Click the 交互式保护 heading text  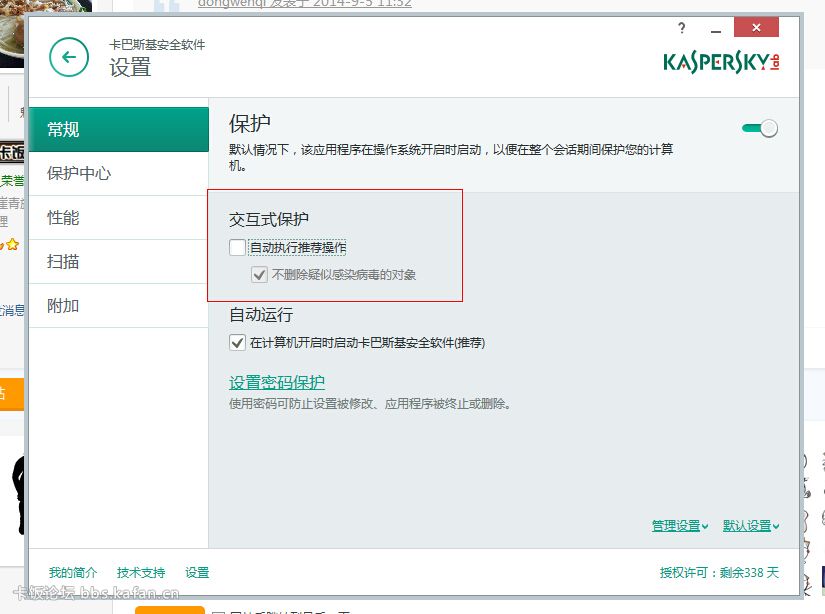(x=269, y=219)
